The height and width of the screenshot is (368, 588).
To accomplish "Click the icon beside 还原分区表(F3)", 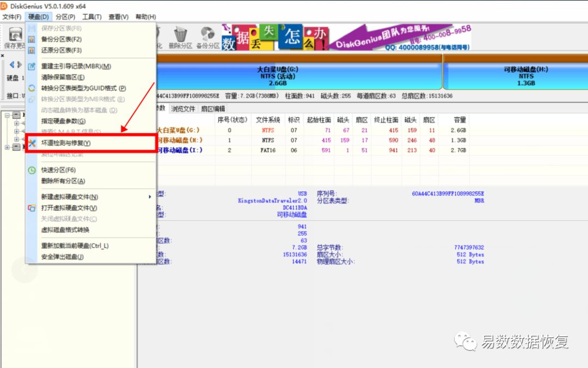I will 32,50.
